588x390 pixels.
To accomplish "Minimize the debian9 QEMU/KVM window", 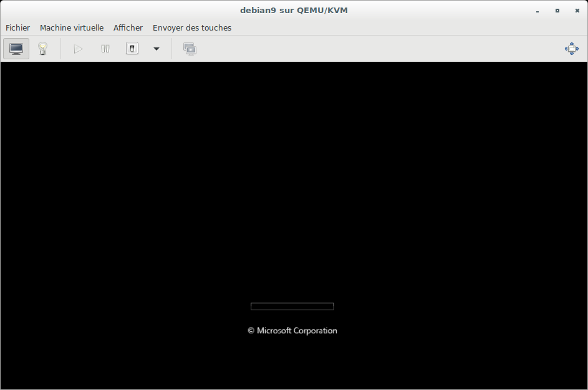I will [x=537, y=11].
